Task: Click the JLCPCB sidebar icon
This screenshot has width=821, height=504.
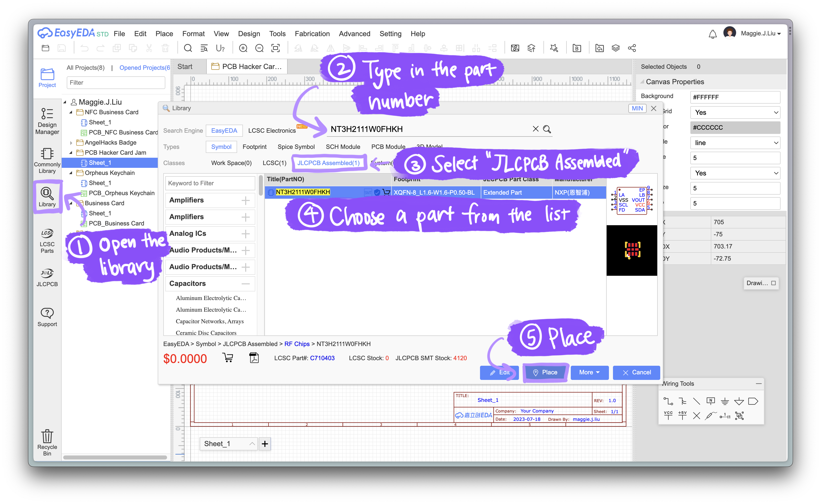Action: click(47, 277)
